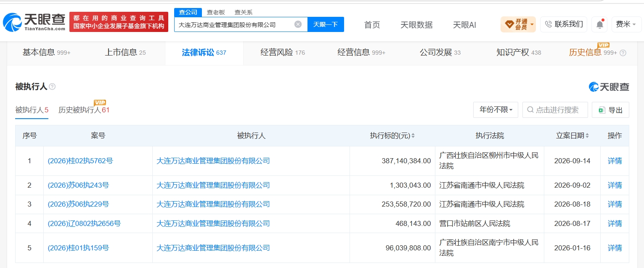Click the Excel icon in the 导出 button
Screen dimensions: 644x268
click(x=602, y=110)
